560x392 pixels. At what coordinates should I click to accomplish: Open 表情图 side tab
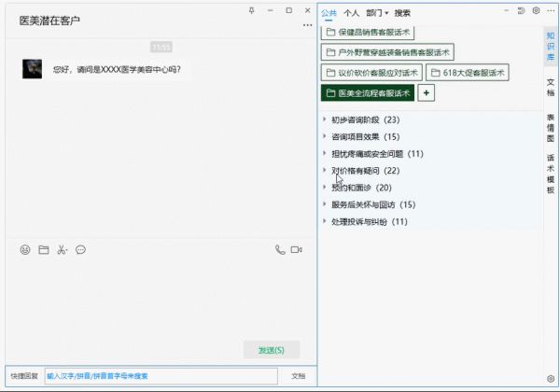551,126
